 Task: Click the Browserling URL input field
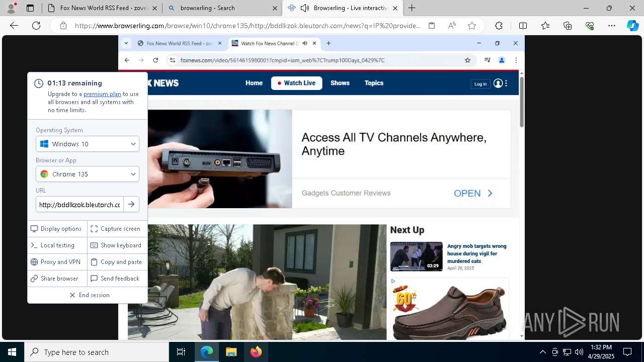click(x=79, y=205)
